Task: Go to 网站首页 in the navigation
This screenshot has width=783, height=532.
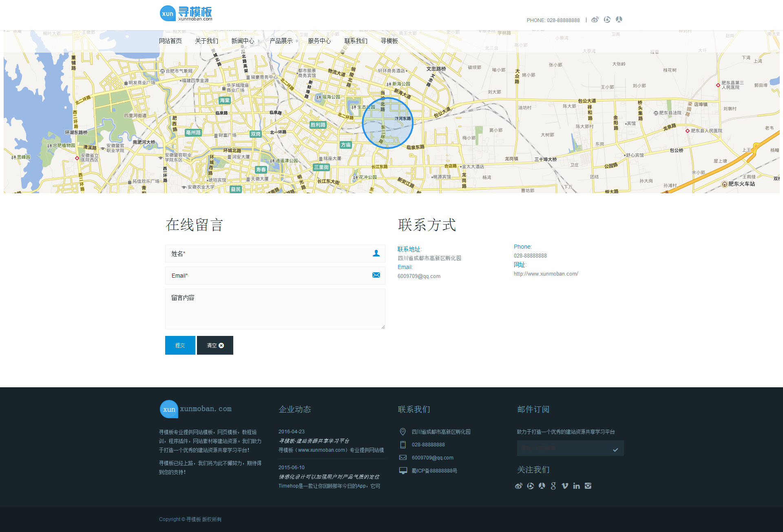Action: tap(170, 41)
